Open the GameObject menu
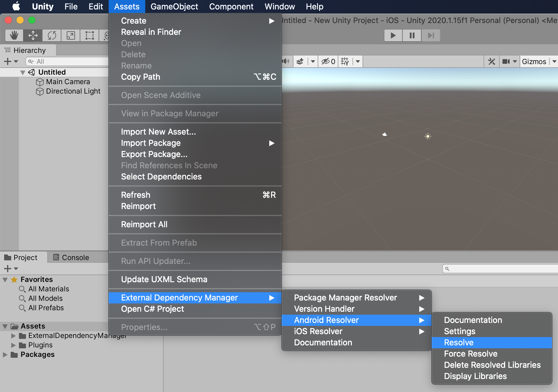The width and height of the screenshot is (558, 392). tap(174, 6)
